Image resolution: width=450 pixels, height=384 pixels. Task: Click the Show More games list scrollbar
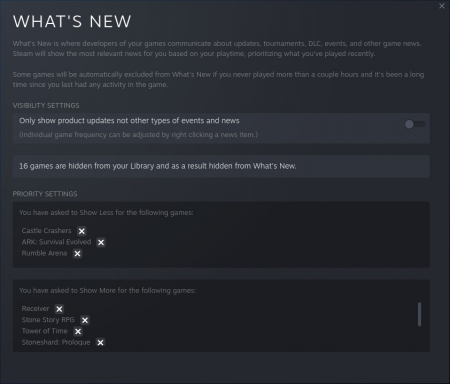point(419,314)
